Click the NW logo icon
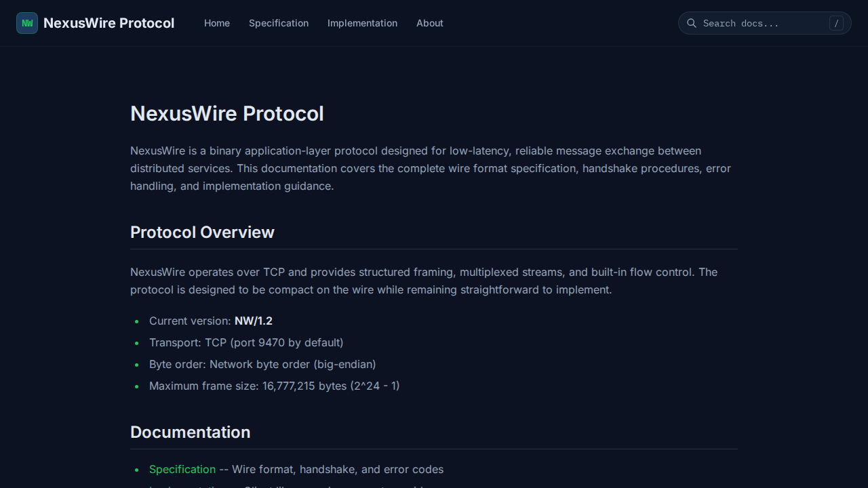This screenshot has width=868, height=488. (26, 22)
